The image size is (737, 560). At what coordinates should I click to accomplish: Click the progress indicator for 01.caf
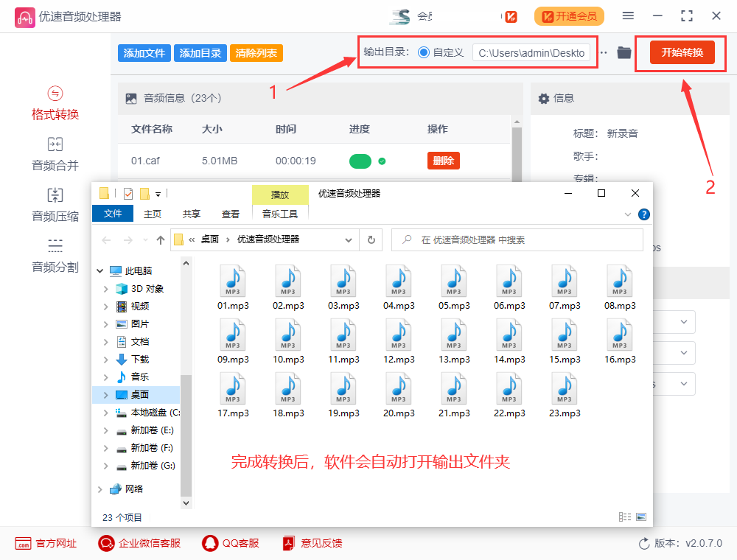360,159
